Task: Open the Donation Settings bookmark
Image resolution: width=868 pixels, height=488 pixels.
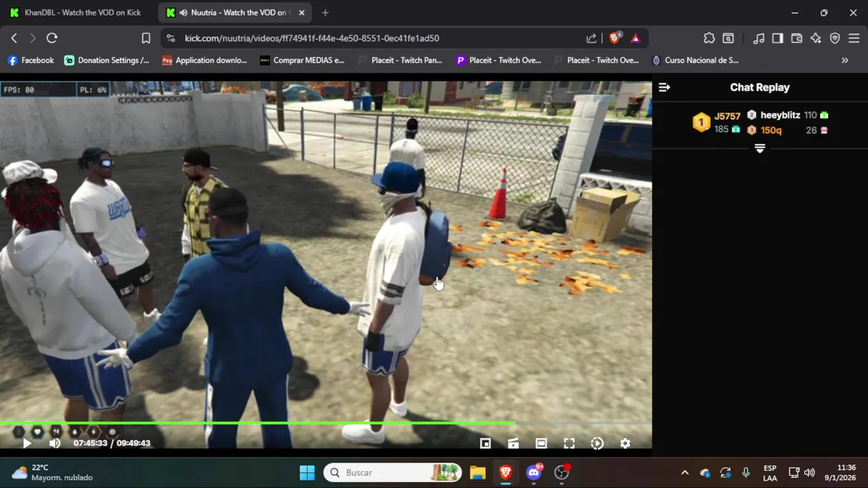Action: (107, 60)
